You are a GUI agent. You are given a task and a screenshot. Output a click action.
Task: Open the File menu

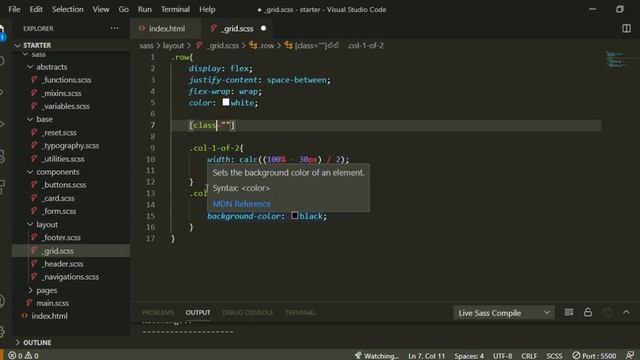tap(14, 9)
